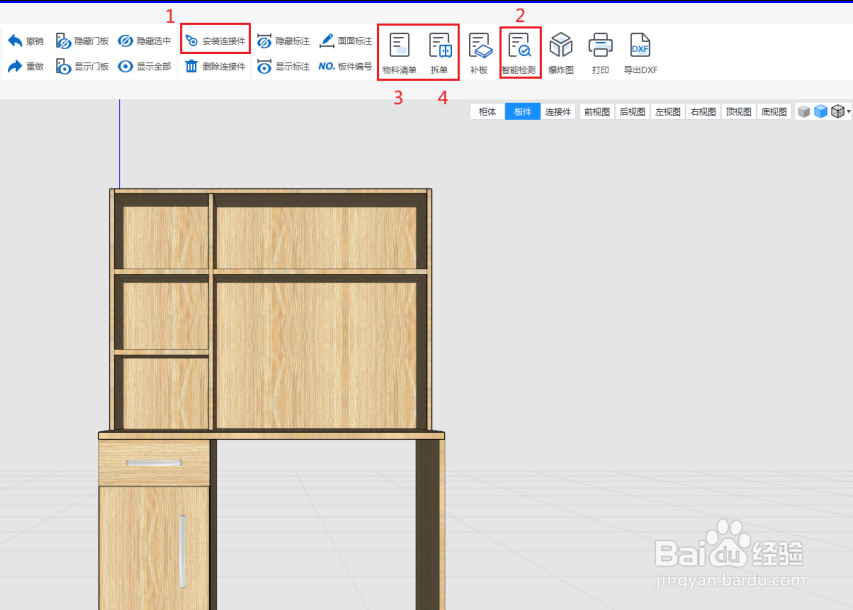Open the 物料清单 material list
Image resolution: width=853 pixels, height=610 pixels.
(399, 53)
